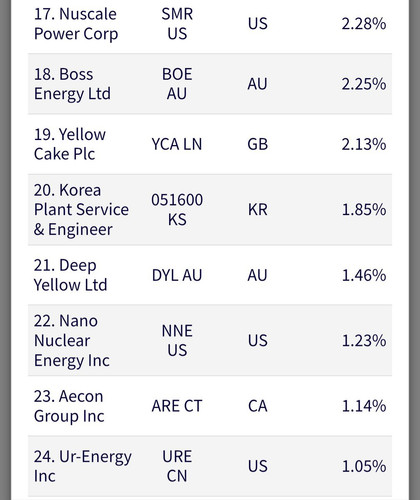
Task: Select Korea Plant Service & Engineer name
Action: (81, 210)
